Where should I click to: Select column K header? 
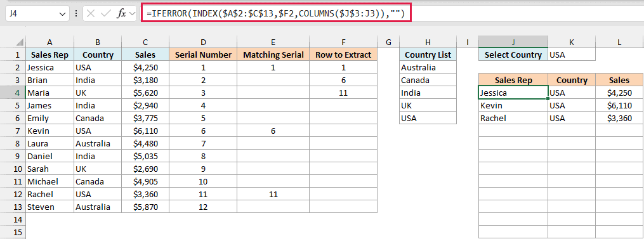point(571,42)
